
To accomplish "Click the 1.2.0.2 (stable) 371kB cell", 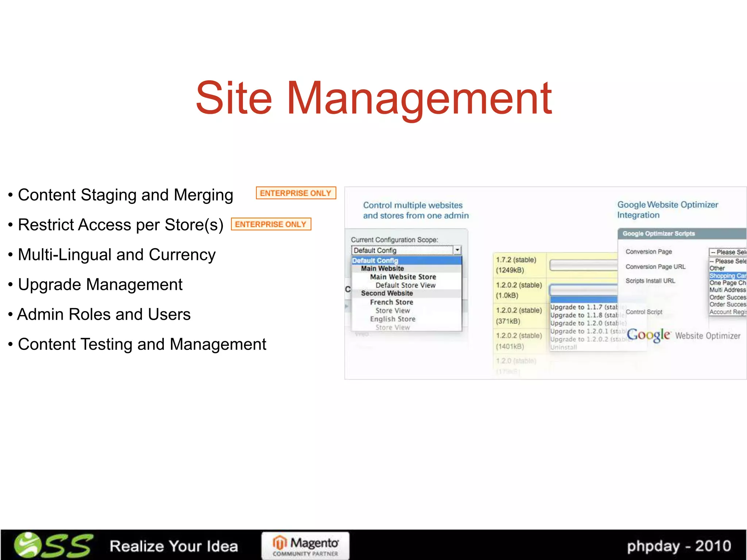I will click(519, 315).
